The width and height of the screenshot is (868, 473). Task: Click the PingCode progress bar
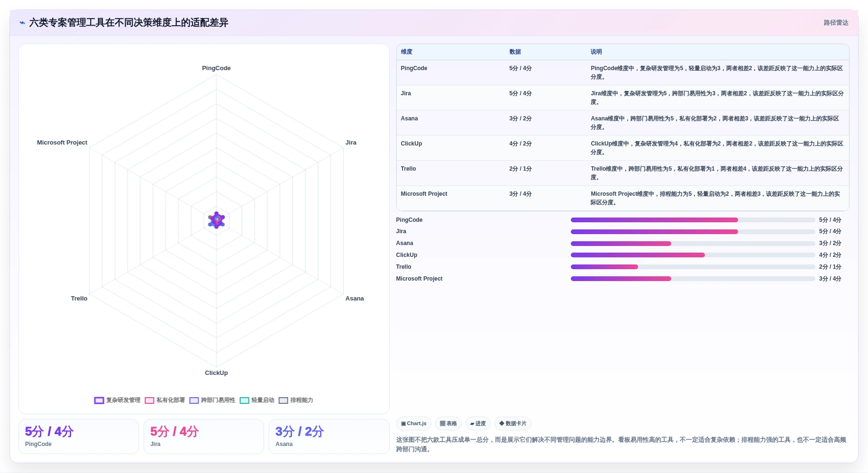tap(693, 220)
